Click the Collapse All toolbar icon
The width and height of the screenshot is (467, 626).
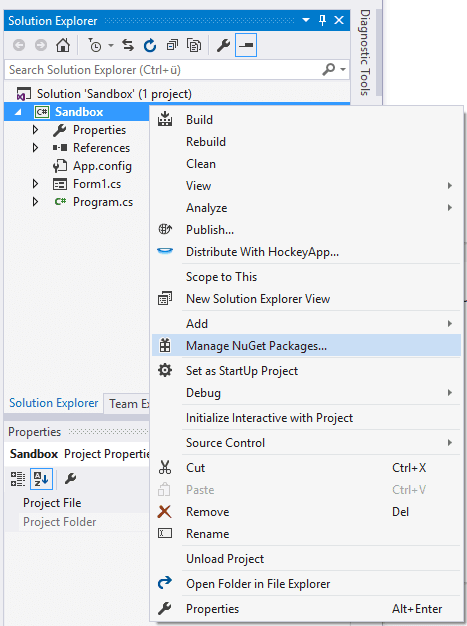tap(172, 46)
